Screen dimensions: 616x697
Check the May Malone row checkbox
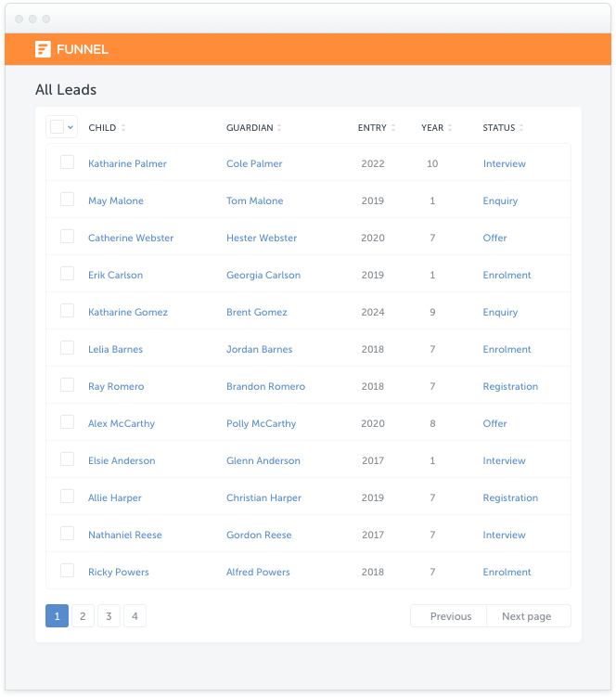click(67, 200)
